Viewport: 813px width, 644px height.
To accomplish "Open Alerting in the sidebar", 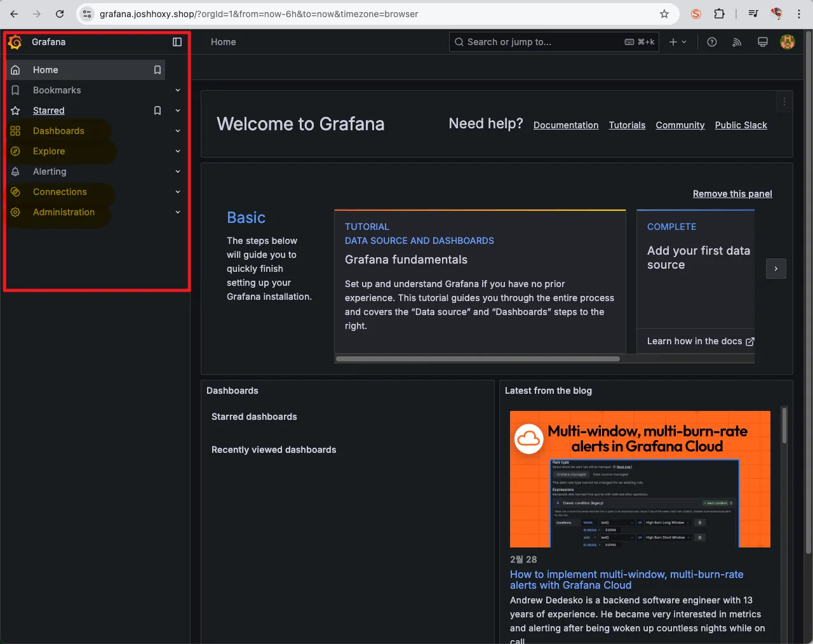I will tap(50, 171).
